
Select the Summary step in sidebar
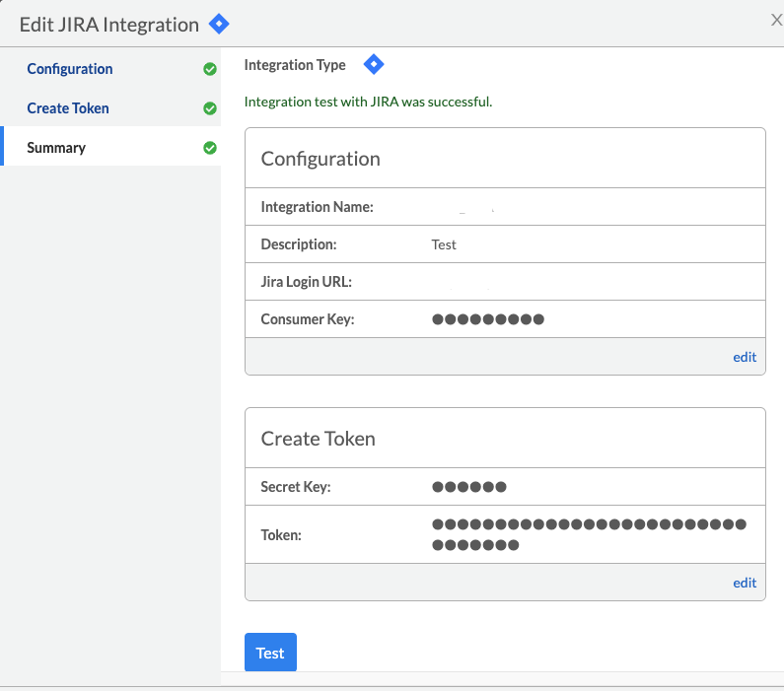pos(56,148)
